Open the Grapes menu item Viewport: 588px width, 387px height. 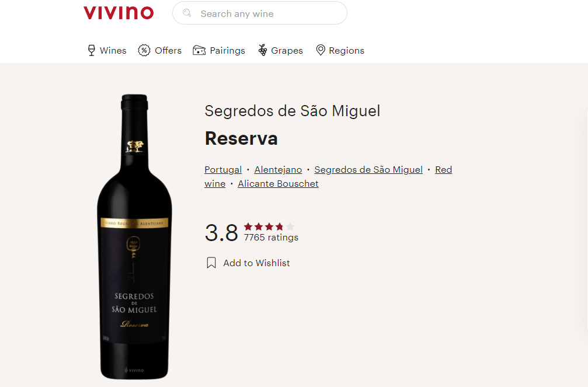[280, 50]
